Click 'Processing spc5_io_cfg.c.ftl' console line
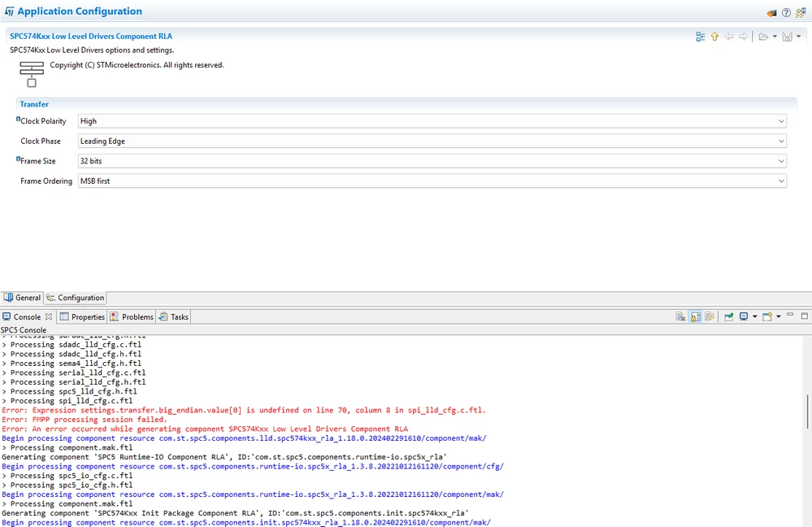 tap(67, 476)
